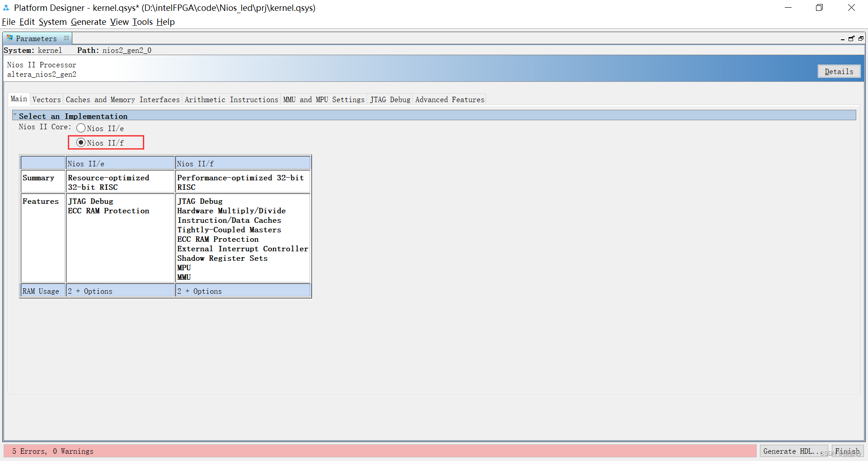Open the Help menu
Screen dimensions: 868x461
[165, 22]
